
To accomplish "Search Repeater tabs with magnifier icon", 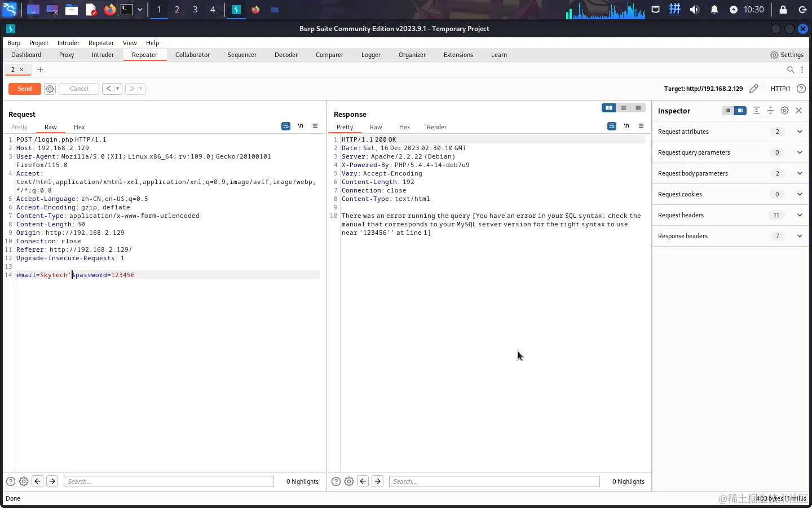I will pyautogui.click(x=791, y=69).
